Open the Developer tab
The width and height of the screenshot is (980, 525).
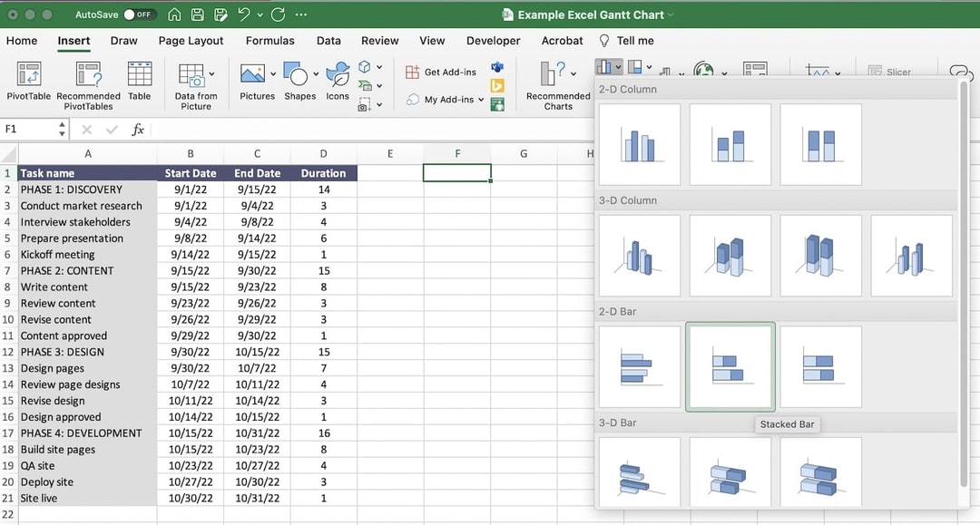pos(493,41)
